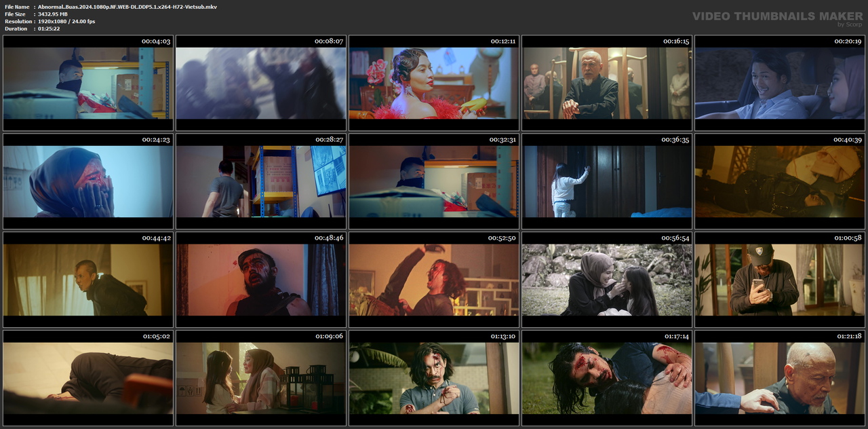Click the 00:36:35 timestamp label

point(675,140)
